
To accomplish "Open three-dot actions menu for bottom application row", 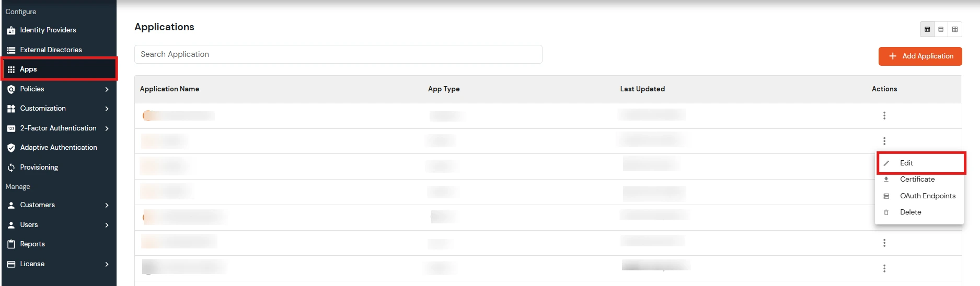I will (884, 268).
